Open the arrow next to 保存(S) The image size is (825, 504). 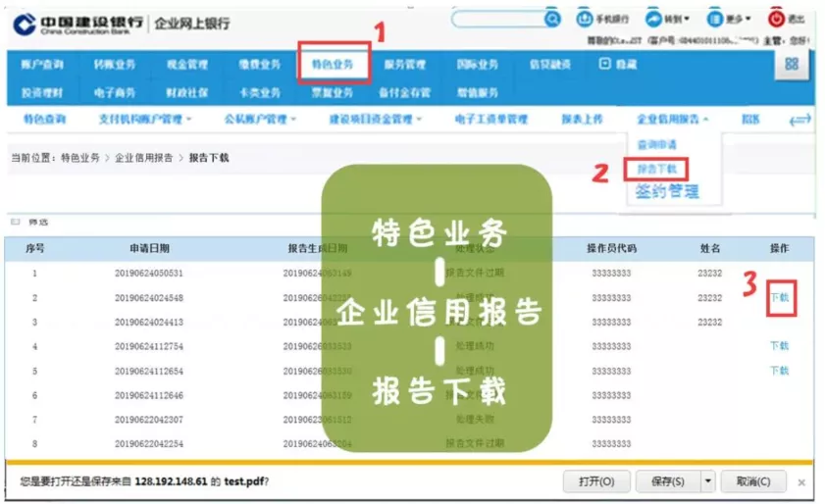pos(708,480)
